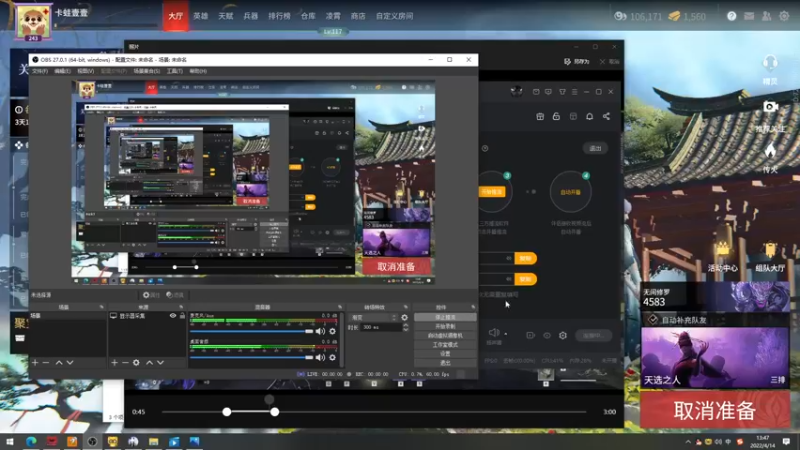Toggle visibility eye of 显示器采集 source

[x=173, y=316]
